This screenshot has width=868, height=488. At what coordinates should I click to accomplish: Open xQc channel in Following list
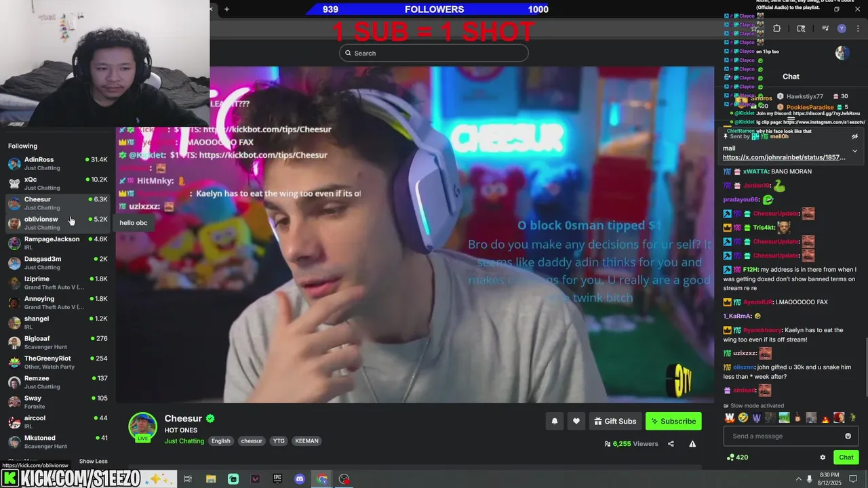(x=58, y=183)
